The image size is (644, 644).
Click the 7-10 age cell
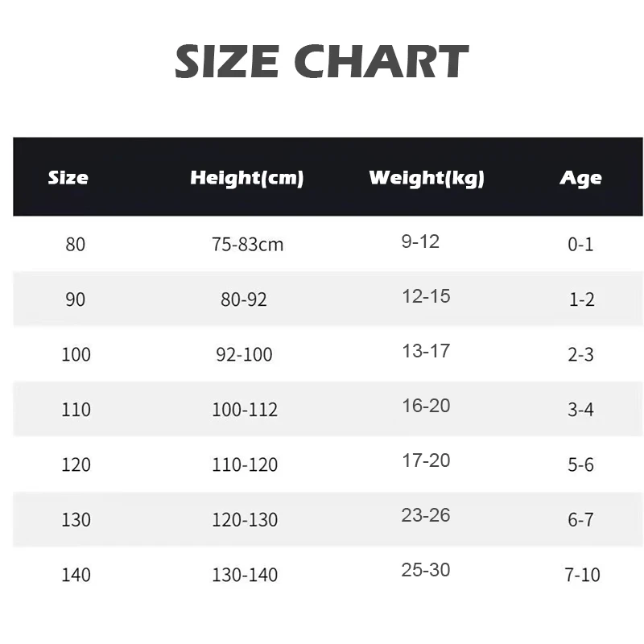pyautogui.click(x=583, y=575)
